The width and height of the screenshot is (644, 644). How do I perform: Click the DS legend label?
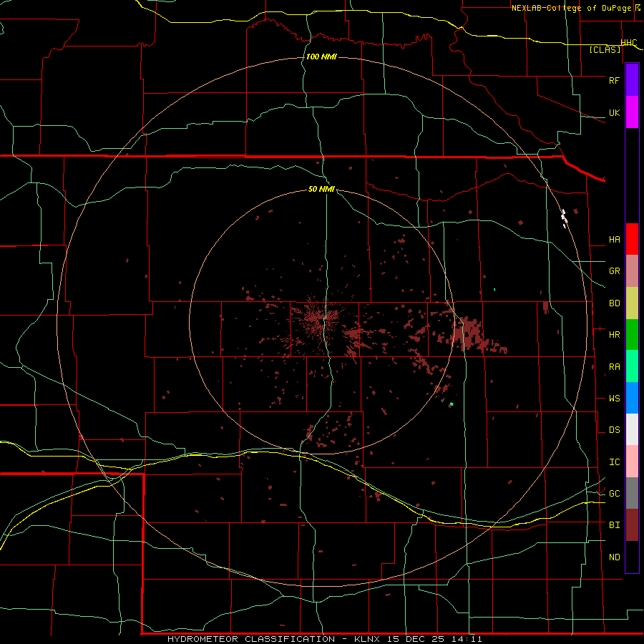pyautogui.click(x=615, y=430)
